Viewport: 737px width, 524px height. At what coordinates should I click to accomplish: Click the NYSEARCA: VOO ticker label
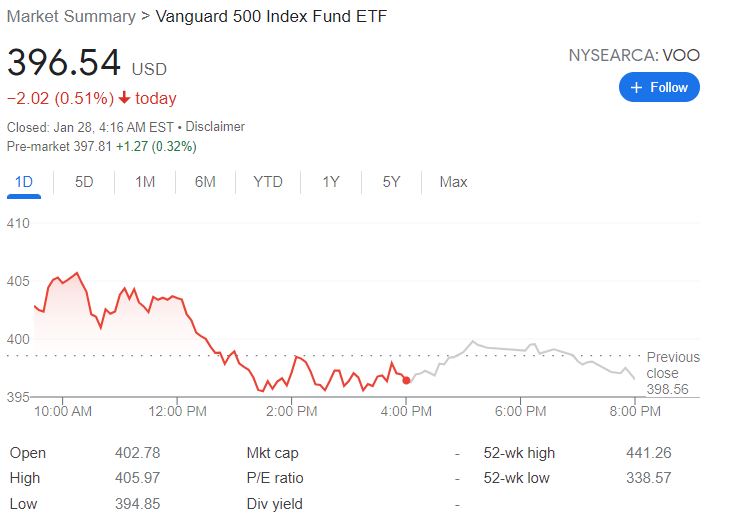click(x=634, y=55)
